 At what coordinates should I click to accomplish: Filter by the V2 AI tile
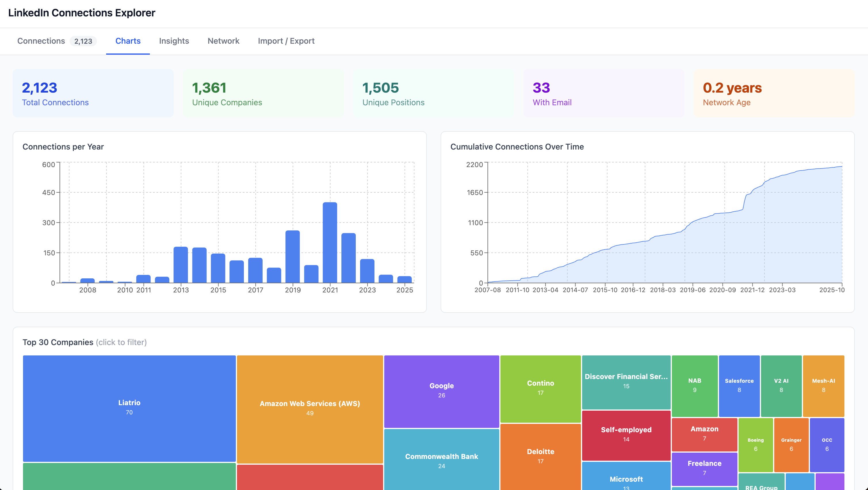tap(781, 386)
